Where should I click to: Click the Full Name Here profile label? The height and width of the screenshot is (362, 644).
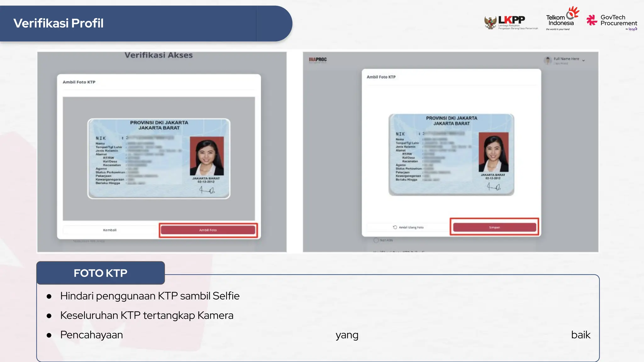coord(566,59)
